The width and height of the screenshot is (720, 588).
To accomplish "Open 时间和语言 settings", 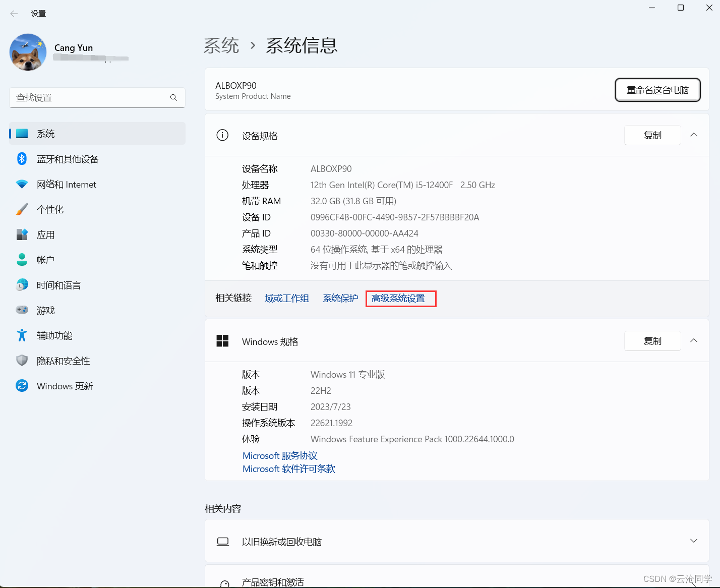I will pos(97,285).
